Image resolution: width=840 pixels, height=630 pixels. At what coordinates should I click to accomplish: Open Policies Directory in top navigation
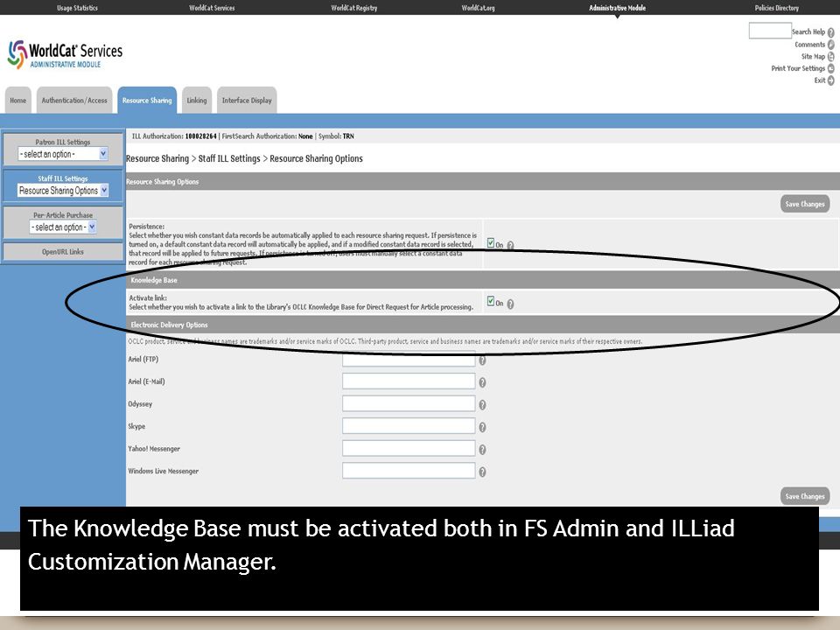[x=777, y=8]
